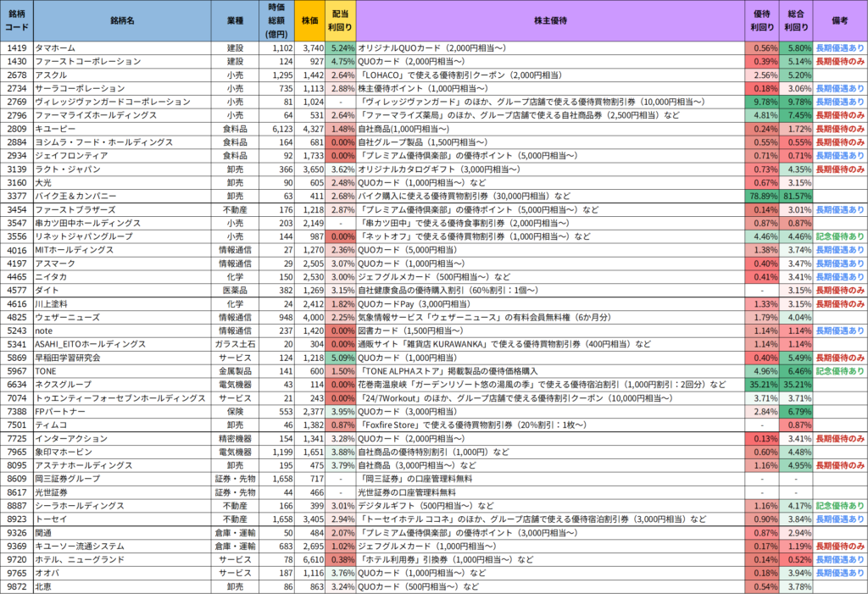The height and width of the screenshot is (594, 868).
Task: Click the 業種 header cell
Action: 233,21
